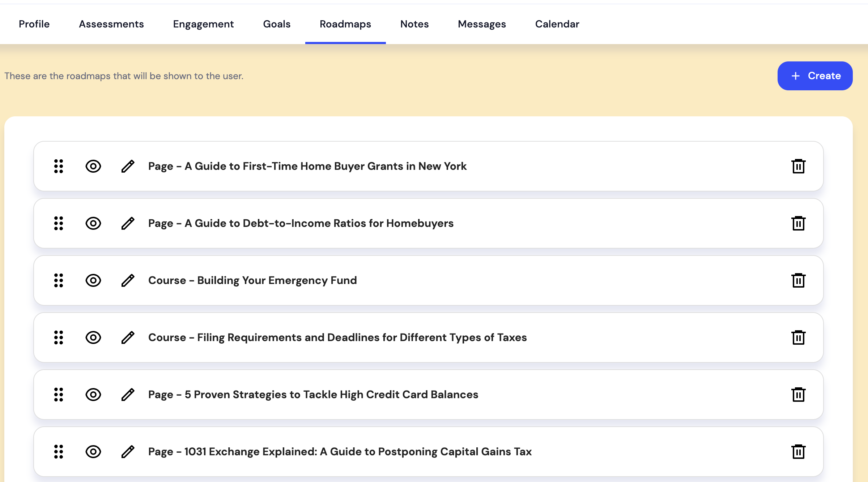Open the Profile section
Screen dimensions: 868x482
[x=34, y=24]
